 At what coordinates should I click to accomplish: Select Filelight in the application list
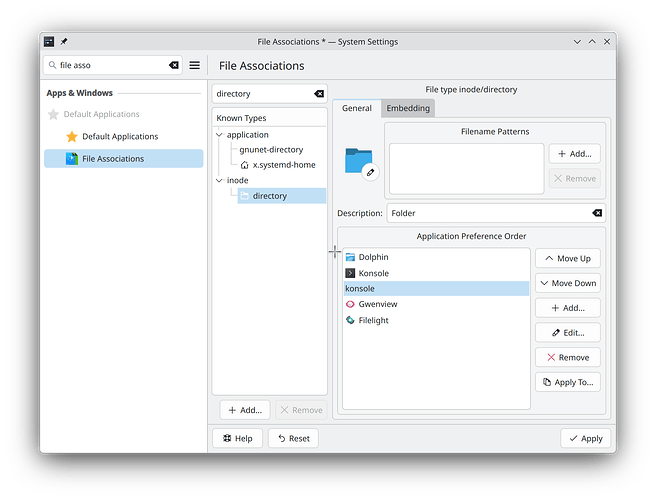[373, 320]
